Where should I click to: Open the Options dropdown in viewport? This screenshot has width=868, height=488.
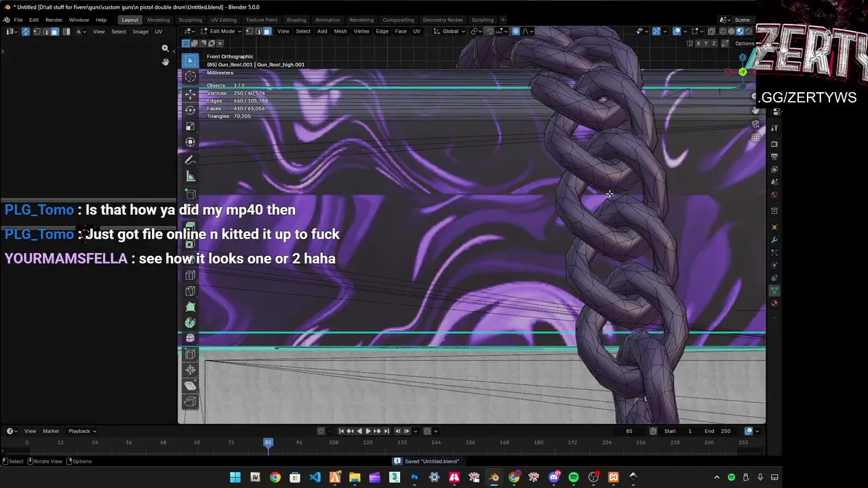[745, 43]
